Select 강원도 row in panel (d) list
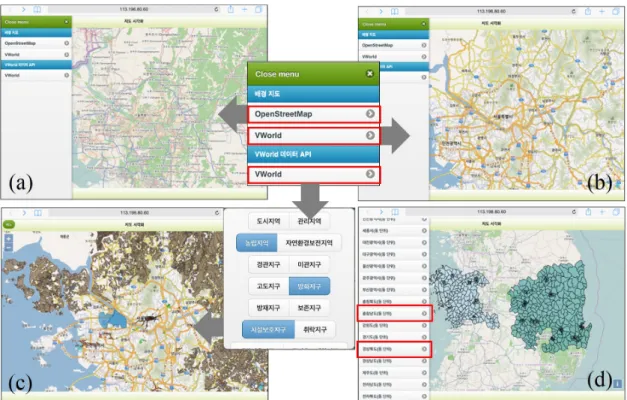627x400 pixels. point(393,325)
